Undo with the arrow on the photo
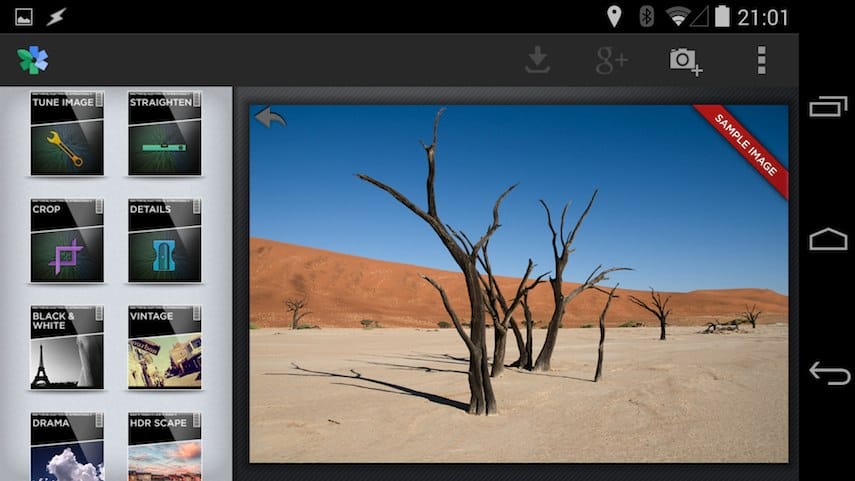Screen dimensions: 855x481 [270, 117]
